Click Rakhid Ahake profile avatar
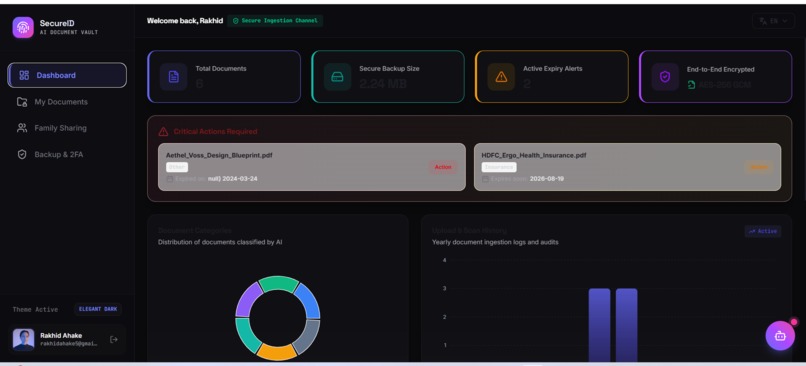The width and height of the screenshot is (806, 366). point(23,339)
